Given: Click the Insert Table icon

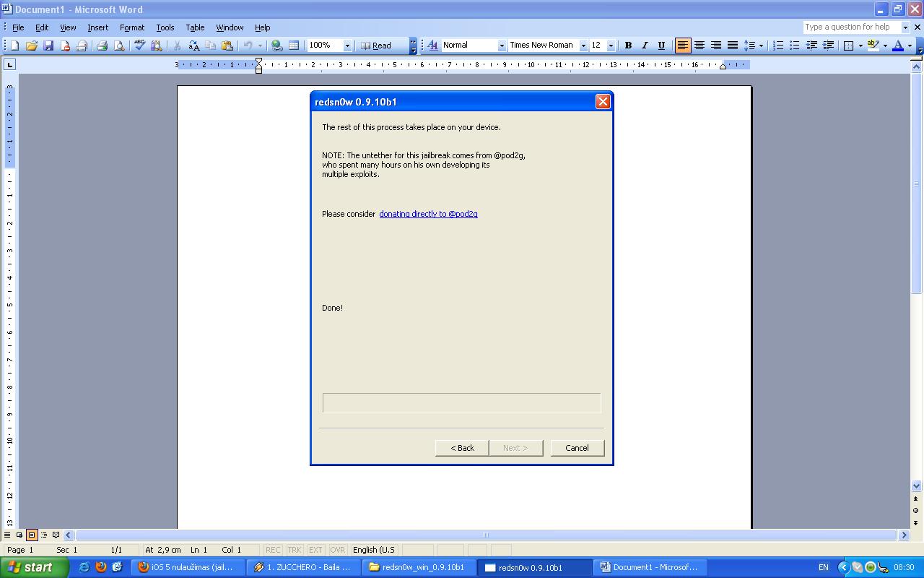Looking at the screenshot, I should pos(294,46).
